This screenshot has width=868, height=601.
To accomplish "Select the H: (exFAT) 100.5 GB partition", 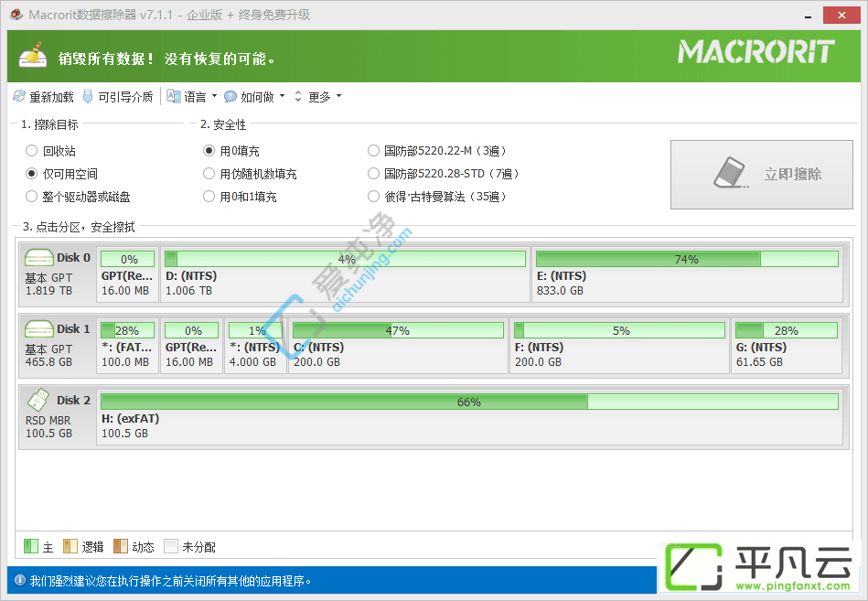I will pos(469,417).
